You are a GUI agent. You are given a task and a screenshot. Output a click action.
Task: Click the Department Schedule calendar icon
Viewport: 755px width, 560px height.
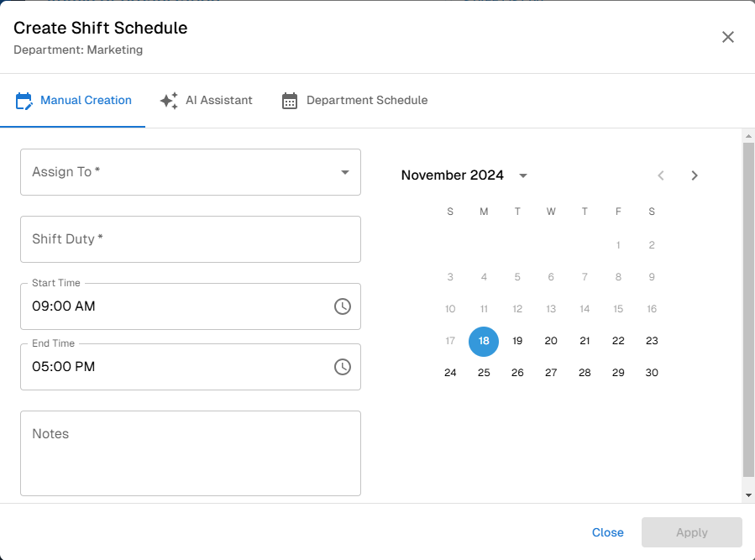click(x=290, y=100)
